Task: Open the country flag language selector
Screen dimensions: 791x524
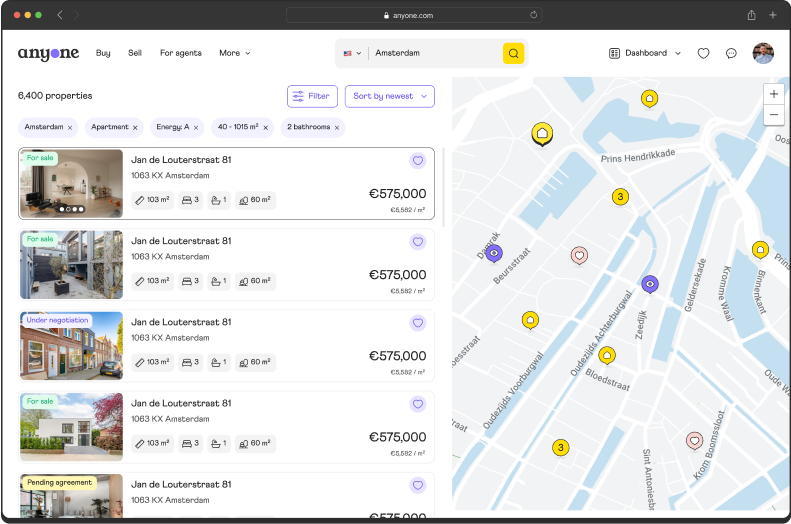Action: 352,53
